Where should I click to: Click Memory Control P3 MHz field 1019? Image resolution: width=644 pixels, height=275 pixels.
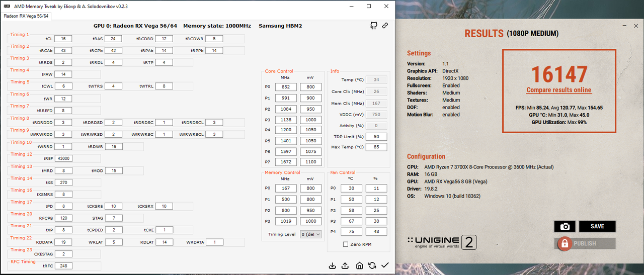pyautogui.click(x=285, y=221)
